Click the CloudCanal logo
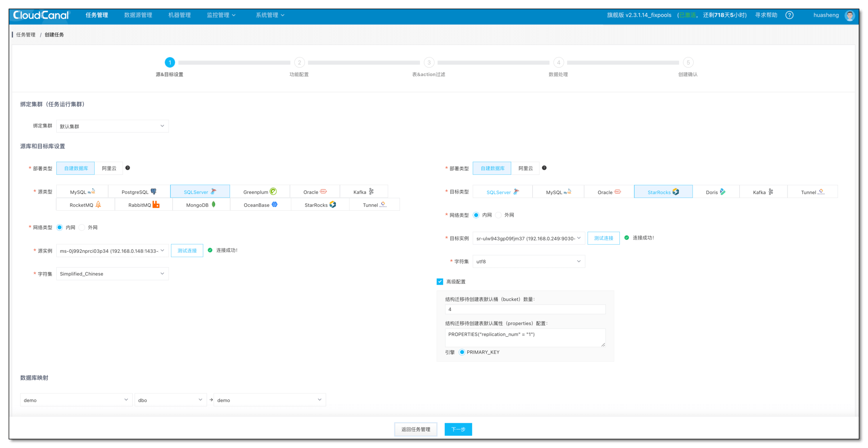The width and height of the screenshot is (868, 448). [x=41, y=15]
